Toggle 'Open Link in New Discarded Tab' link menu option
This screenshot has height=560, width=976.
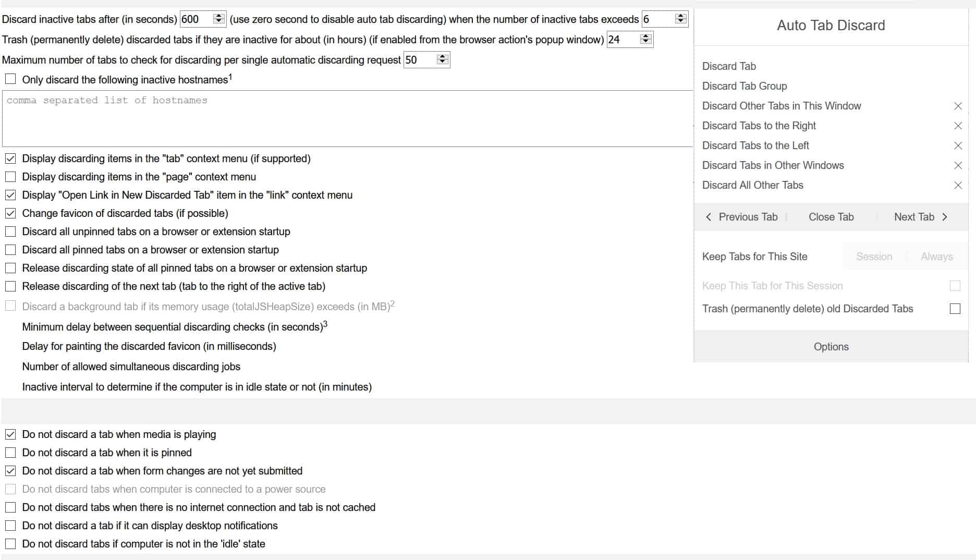click(10, 195)
